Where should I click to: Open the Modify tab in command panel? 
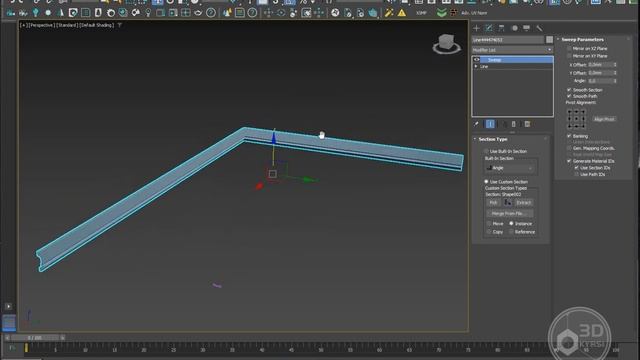pyautogui.click(x=489, y=28)
